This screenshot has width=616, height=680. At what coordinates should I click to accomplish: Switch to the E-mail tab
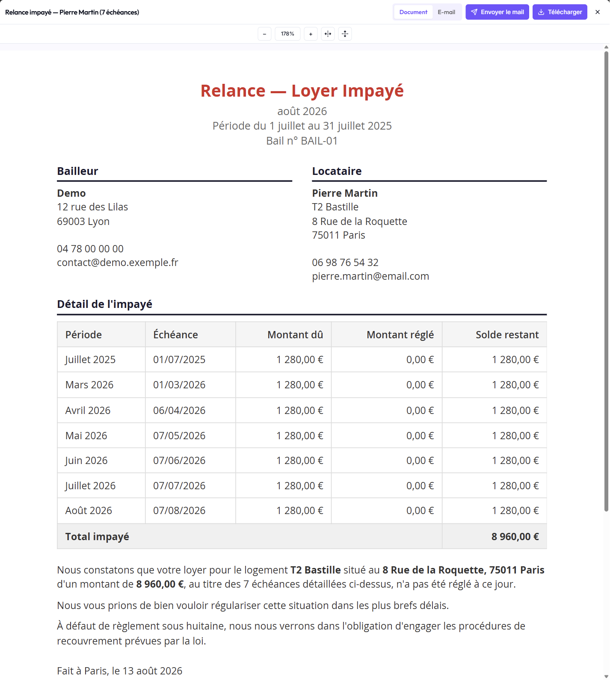pyautogui.click(x=446, y=12)
